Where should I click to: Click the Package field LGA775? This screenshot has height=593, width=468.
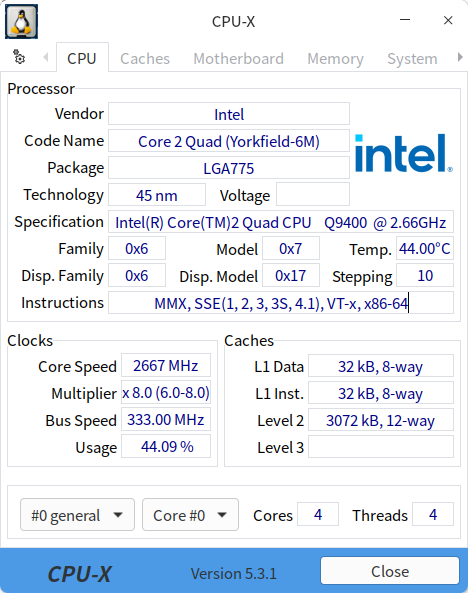coord(229,168)
